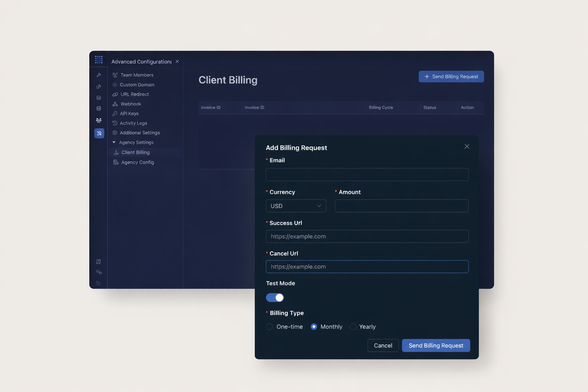This screenshot has height=392, width=588.
Task: Close the Add Billing Request dialog with X
Action: pyautogui.click(x=467, y=147)
